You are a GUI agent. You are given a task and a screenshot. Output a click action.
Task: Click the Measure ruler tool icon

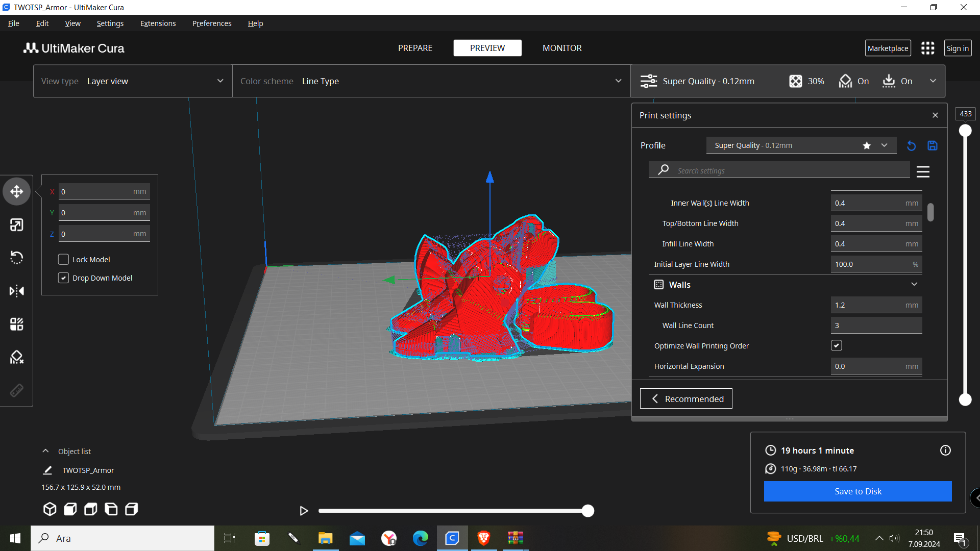click(x=16, y=390)
